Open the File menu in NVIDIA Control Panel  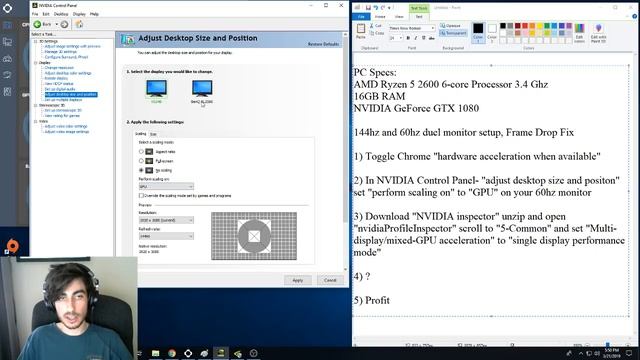click(x=35, y=14)
